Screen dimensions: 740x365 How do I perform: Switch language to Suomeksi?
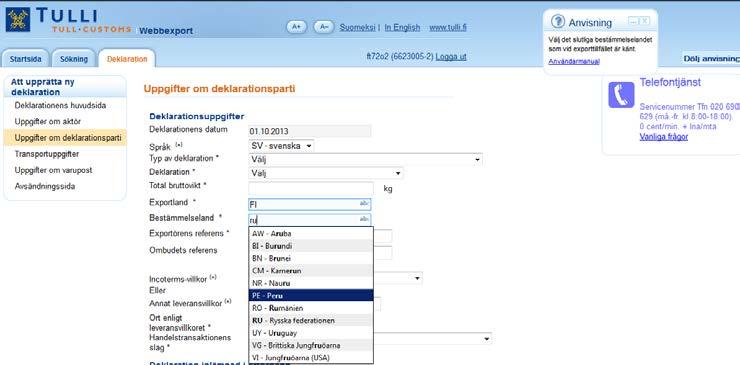[357, 27]
